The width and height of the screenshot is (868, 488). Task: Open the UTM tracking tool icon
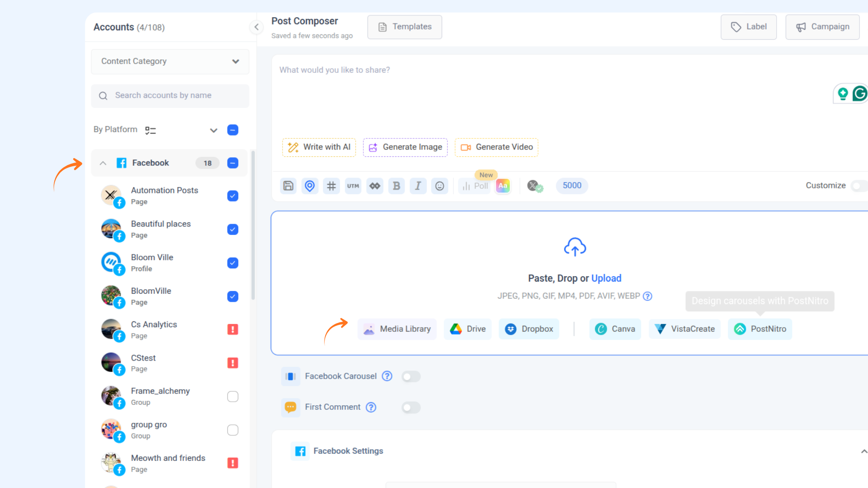pyautogui.click(x=353, y=186)
